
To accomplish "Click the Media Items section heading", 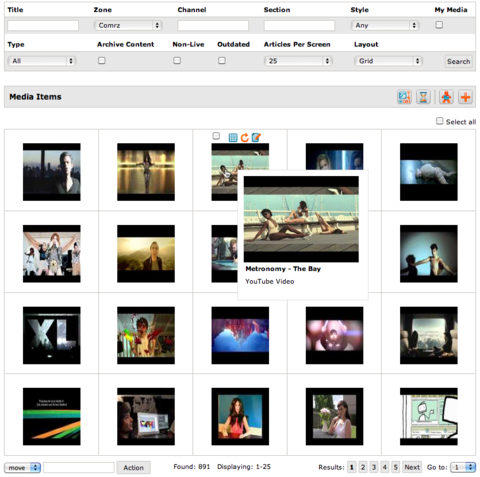I will click(x=35, y=97).
